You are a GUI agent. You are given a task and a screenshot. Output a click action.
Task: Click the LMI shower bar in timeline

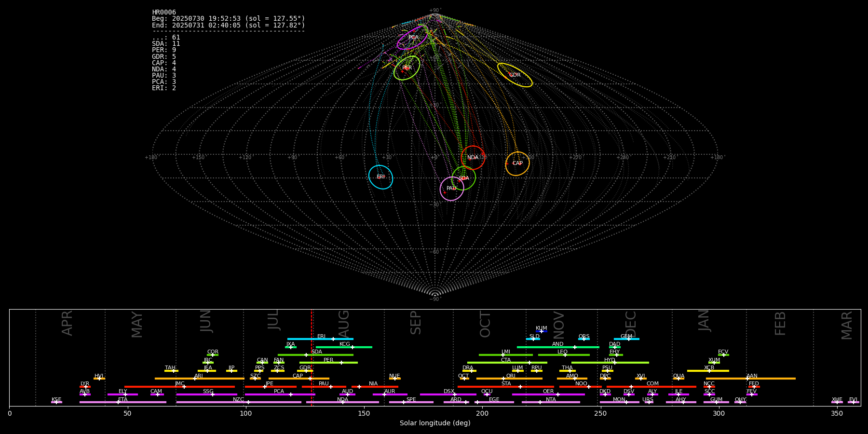click(x=506, y=355)
